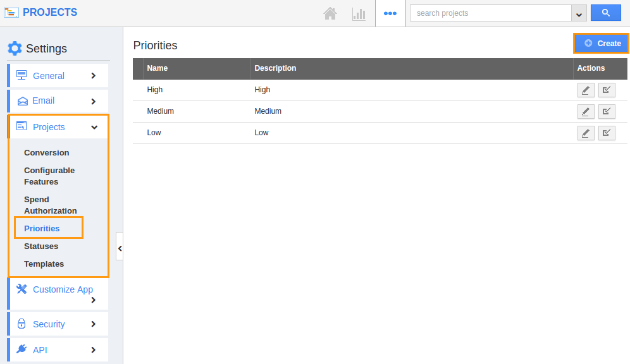Open the three-dots more menu
The width and height of the screenshot is (630, 364).
click(390, 14)
